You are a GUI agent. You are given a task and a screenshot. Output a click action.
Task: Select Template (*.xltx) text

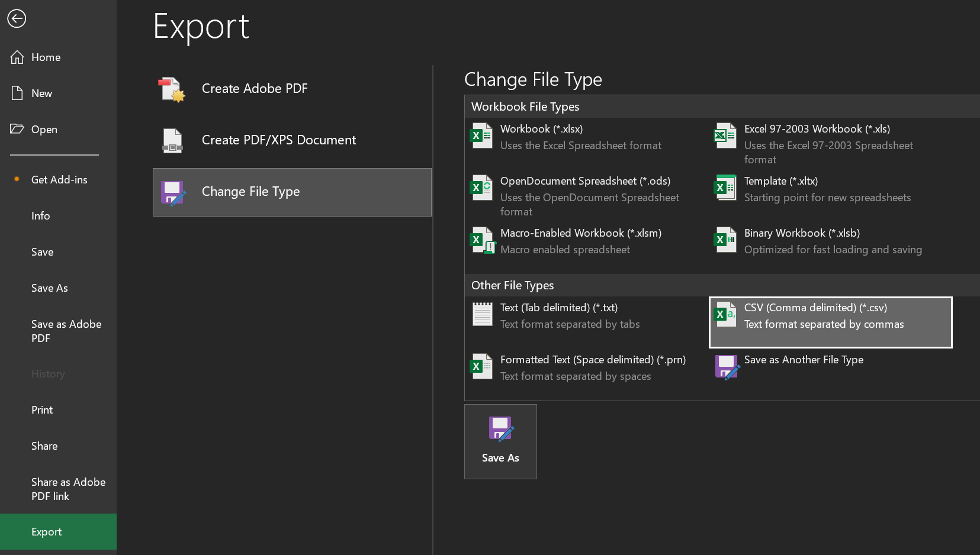(x=781, y=181)
